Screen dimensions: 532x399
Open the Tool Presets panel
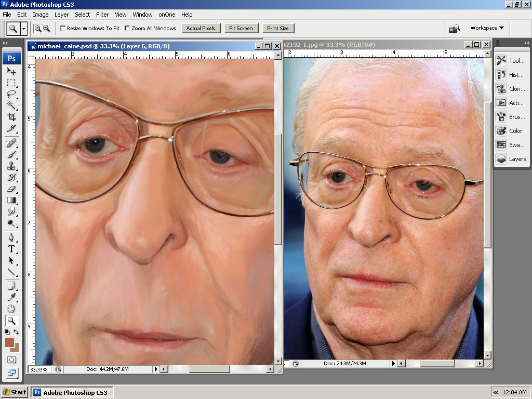pos(511,61)
